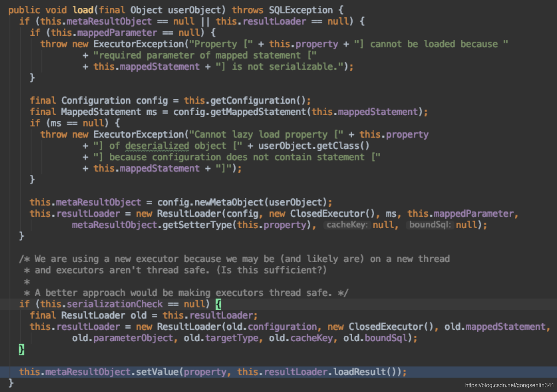Click the highlighted opening brace after serializationCheck == null

click(218, 304)
